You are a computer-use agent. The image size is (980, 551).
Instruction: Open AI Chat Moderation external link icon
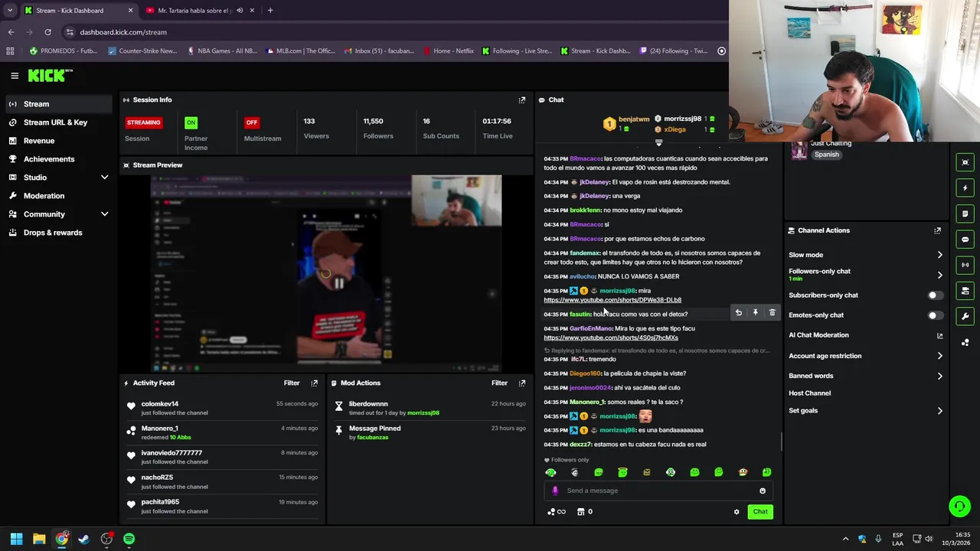click(939, 335)
